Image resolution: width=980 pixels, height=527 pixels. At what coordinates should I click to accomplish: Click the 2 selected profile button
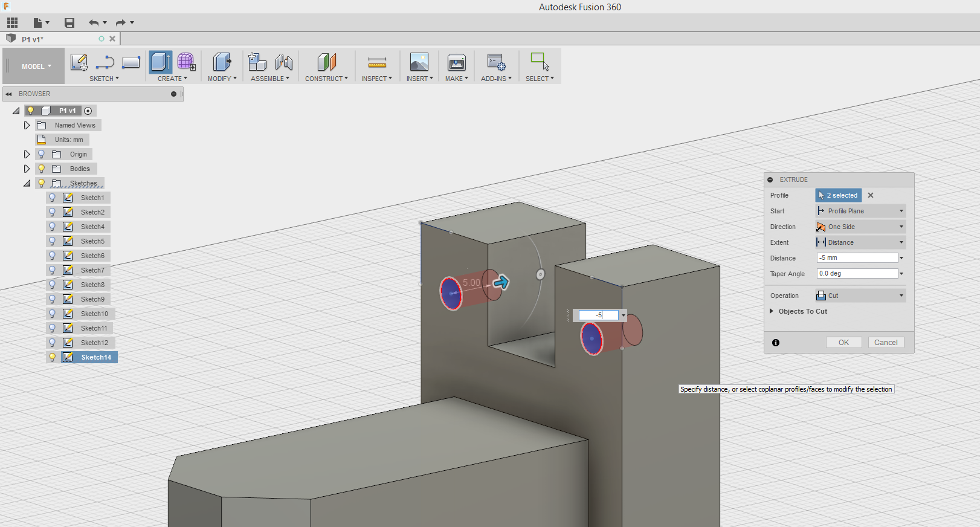(x=839, y=195)
